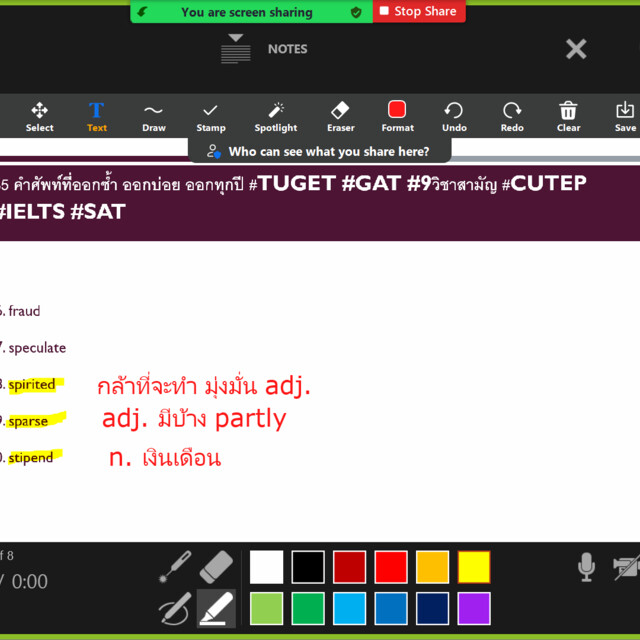This screenshot has width=640, height=640.
Task: Select the laser pointer tool
Action: pos(175,567)
